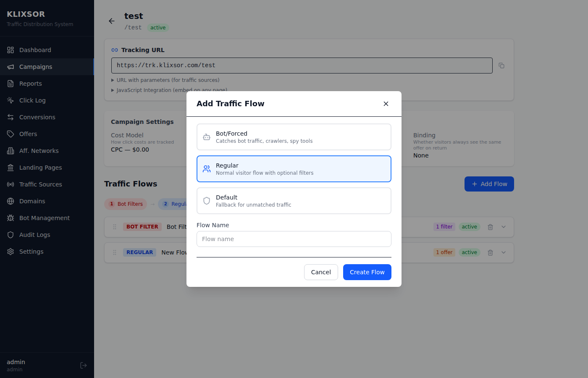588x378 pixels.
Task: Expand the New Flow details chevron
Action: click(x=504, y=252)
